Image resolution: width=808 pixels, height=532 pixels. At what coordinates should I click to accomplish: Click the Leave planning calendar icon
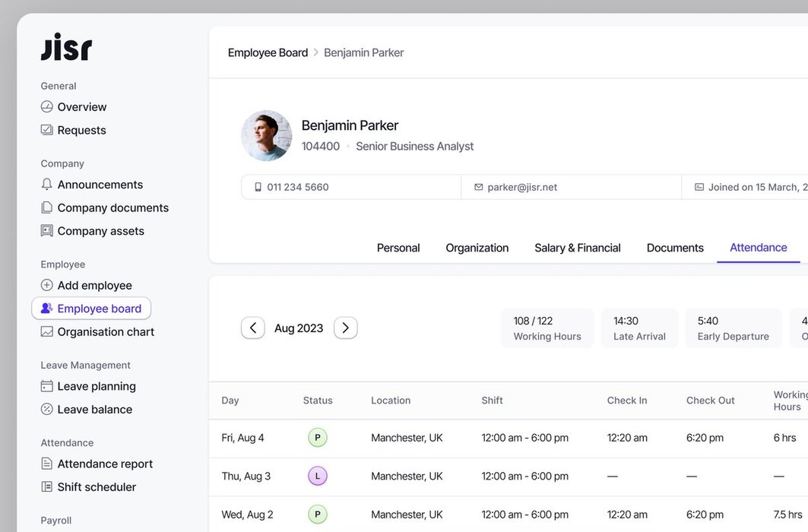tap(47, 386)
